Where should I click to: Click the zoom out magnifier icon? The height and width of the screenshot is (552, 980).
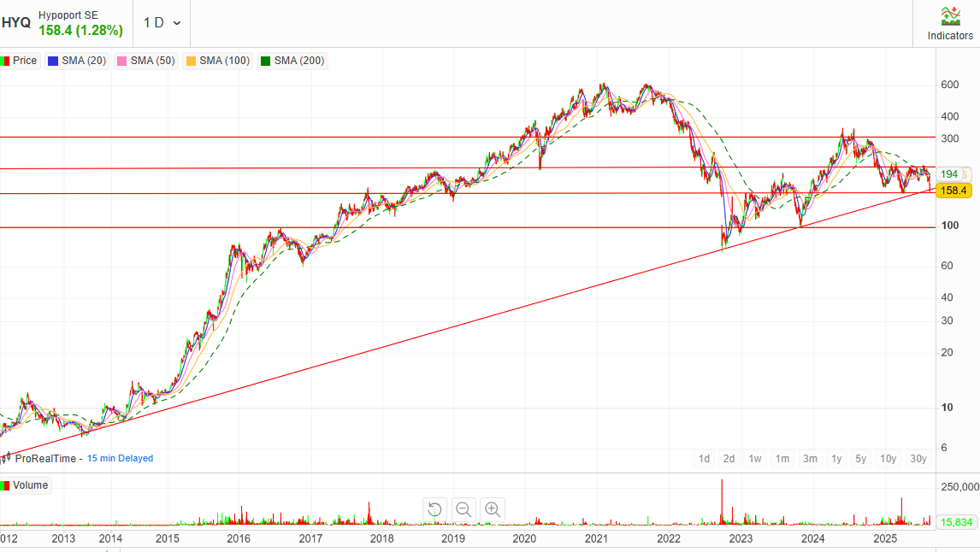(463, 509)
